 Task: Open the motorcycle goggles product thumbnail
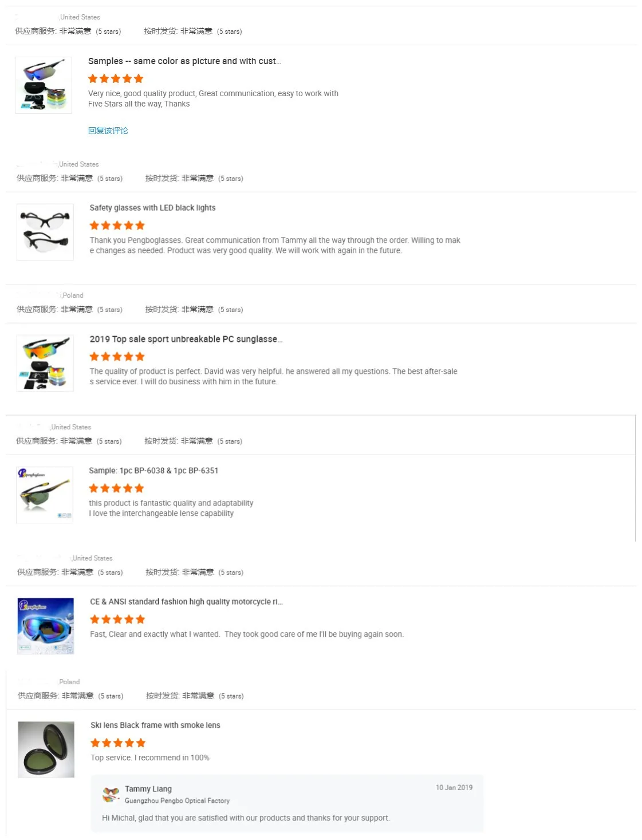coord(46,626)
